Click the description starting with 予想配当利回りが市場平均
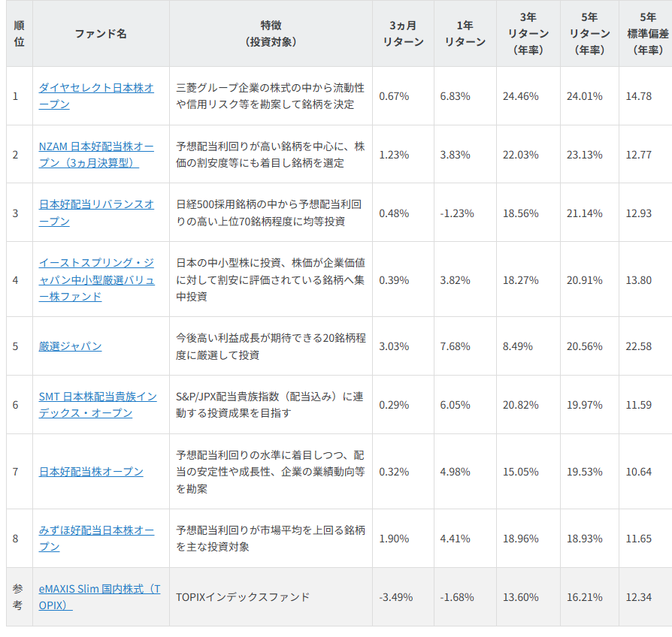This screenshot has width=672, height=637. point(271,539)
